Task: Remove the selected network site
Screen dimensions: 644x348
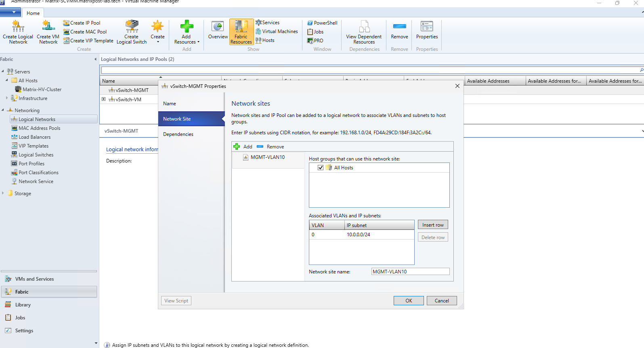Action: point(271,147)
